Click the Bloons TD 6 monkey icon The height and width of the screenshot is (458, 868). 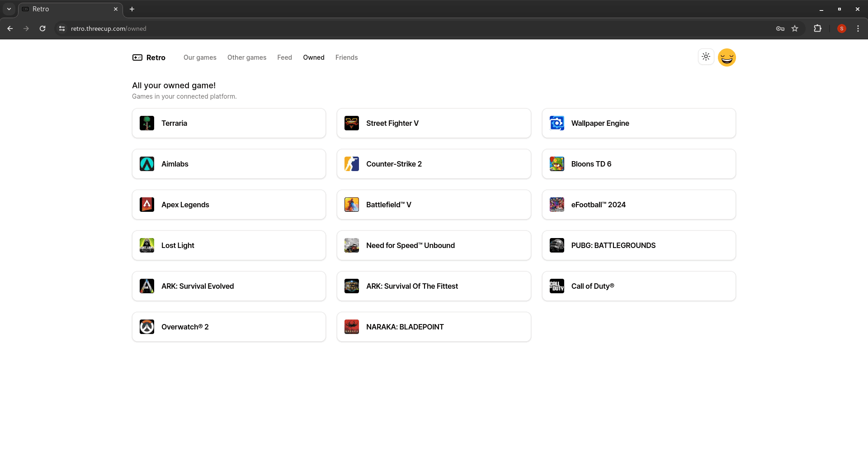click(x=557, y=164)
